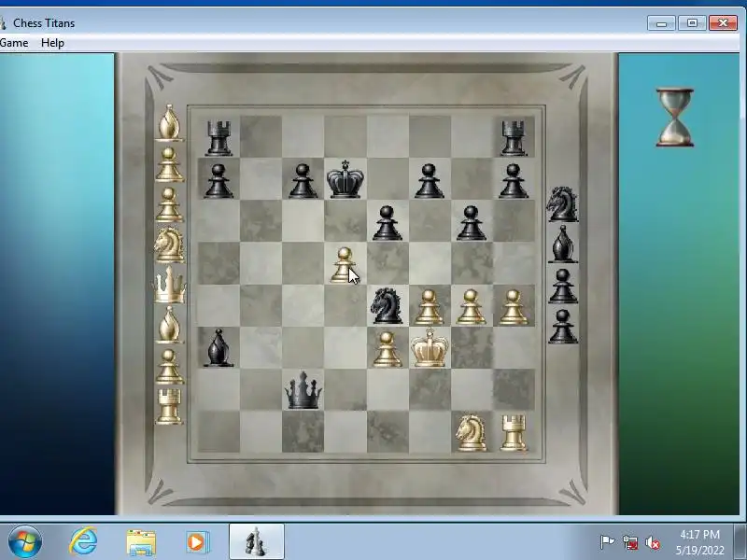The image size is (747, 560).
Task: Select the black rook on h8
Action: click(514, 137)
